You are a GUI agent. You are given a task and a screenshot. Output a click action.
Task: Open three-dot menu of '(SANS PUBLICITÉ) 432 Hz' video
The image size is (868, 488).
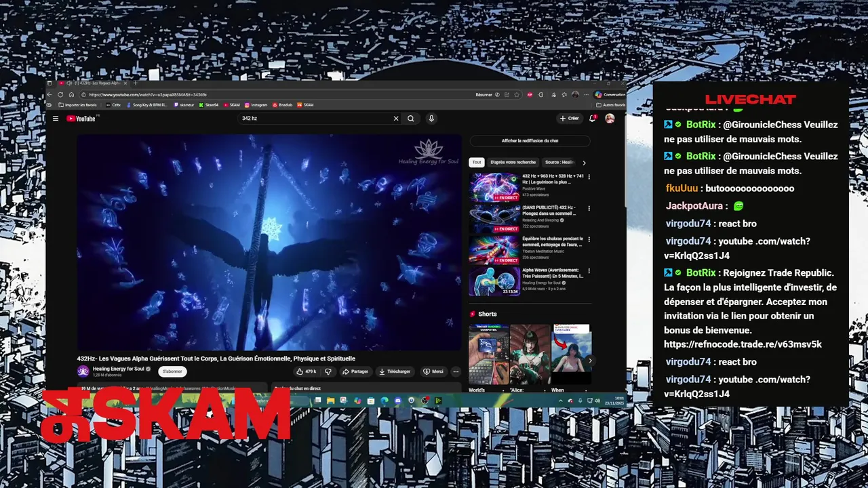[x=589, y=208]
